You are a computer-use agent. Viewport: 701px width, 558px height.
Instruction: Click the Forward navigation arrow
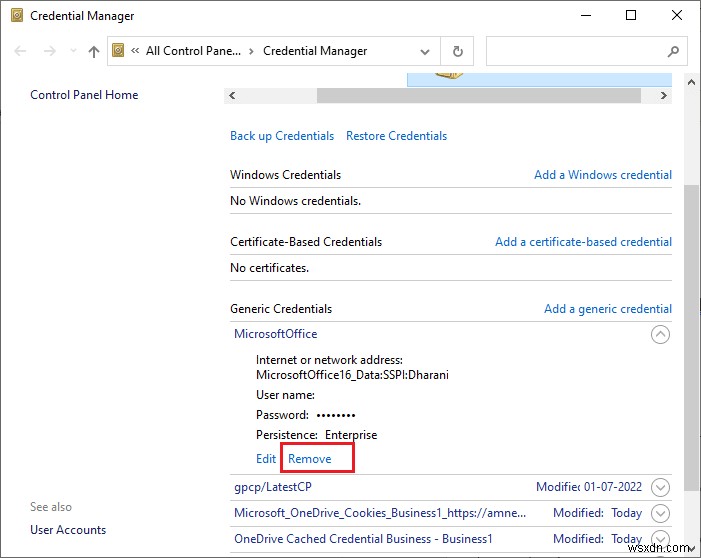click(x=49, y=51)
